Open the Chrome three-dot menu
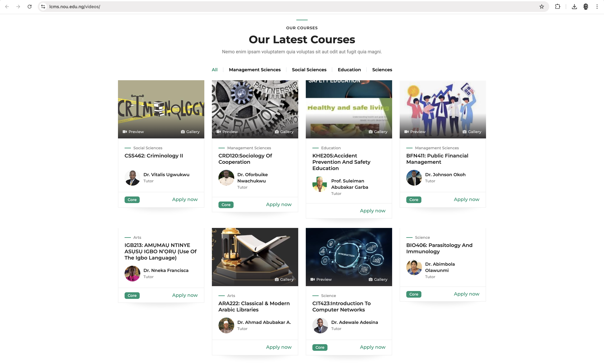Viewport: 604px width, 364px height. click(x=597, y=7)
